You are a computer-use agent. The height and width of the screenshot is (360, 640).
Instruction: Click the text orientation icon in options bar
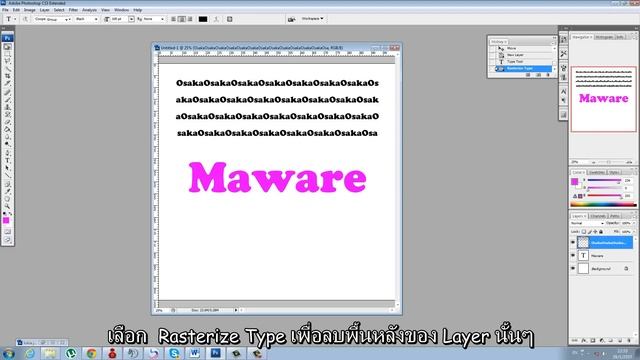(25, 19)
